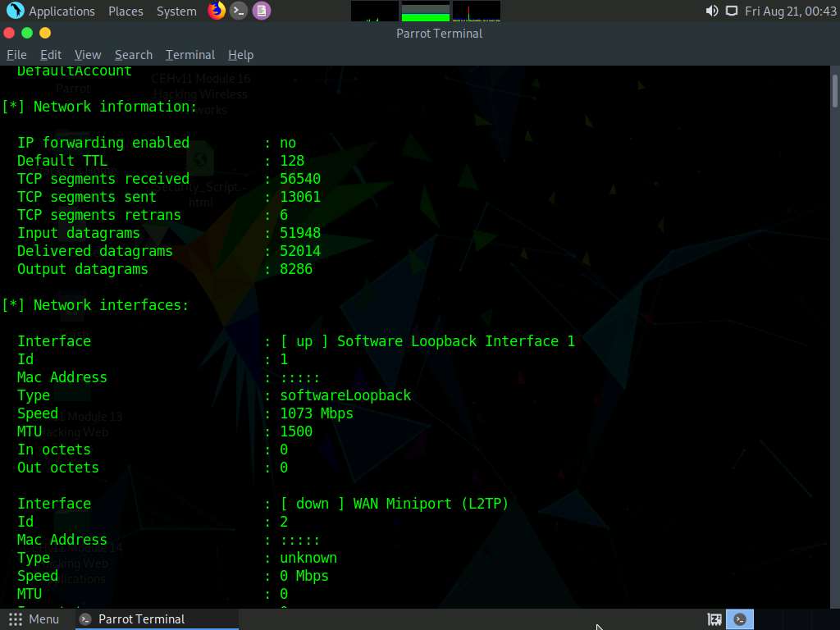Screen dimensions: 840x630
Task: Click the CPU system monitor graph
Action: point(374,11)
